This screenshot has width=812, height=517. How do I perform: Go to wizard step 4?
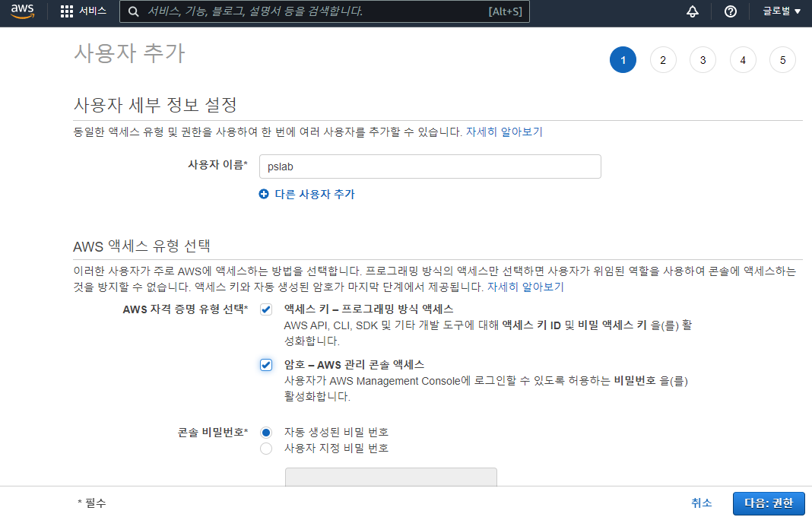(743, 59)
